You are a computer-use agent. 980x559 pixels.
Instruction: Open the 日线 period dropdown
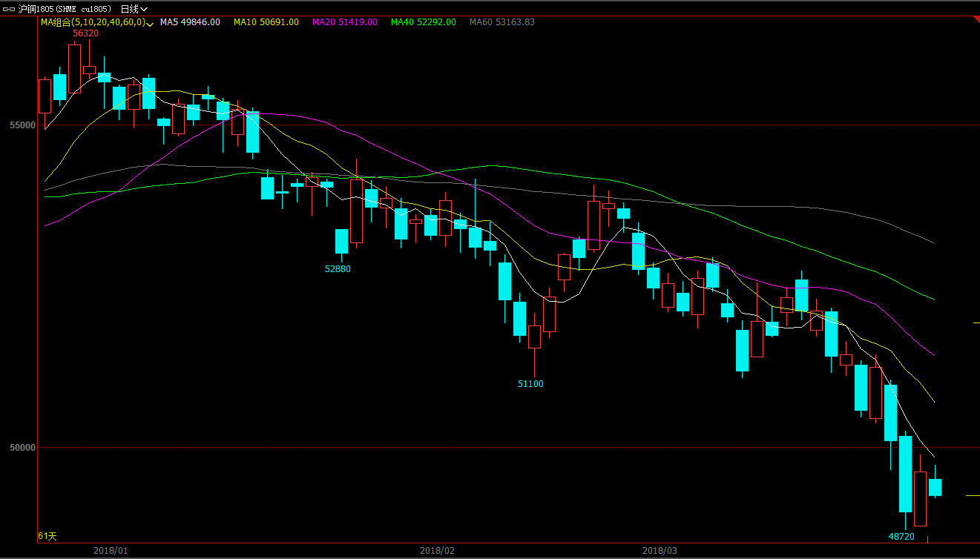pos(134,9)
